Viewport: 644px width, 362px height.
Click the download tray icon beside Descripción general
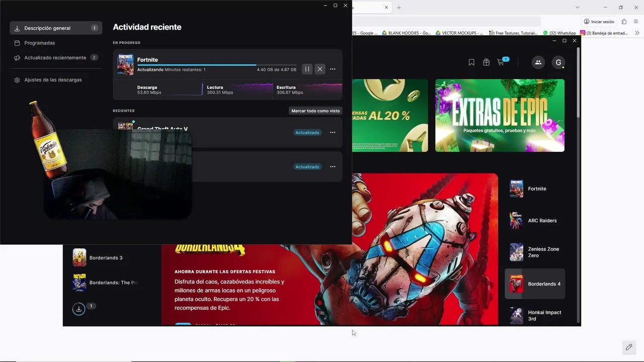pyautogui.click(x=17, y=28)
